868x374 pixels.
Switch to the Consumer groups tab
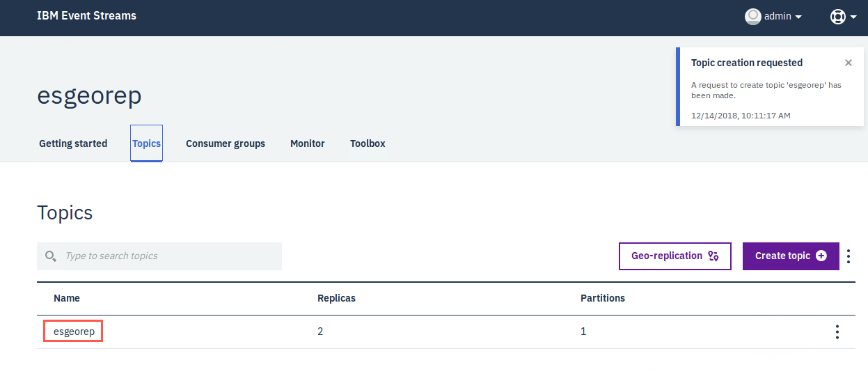click(226, 143)
